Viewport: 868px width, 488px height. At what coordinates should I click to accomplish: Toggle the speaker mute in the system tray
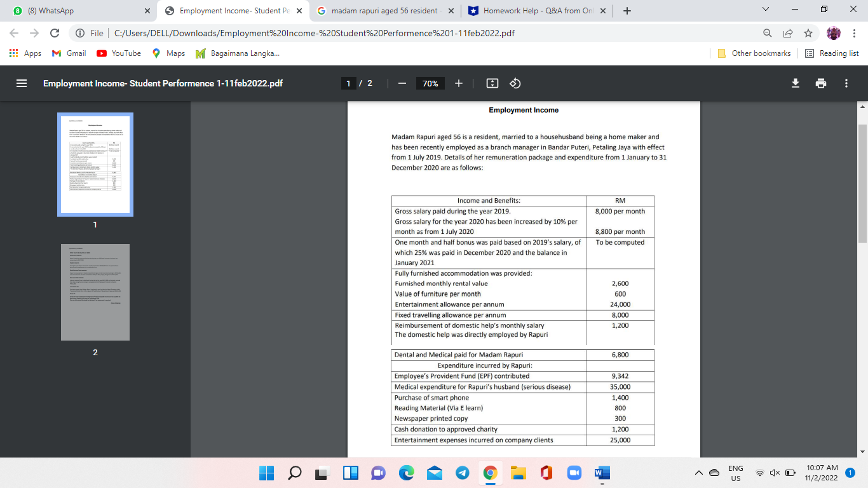[775, 473]
